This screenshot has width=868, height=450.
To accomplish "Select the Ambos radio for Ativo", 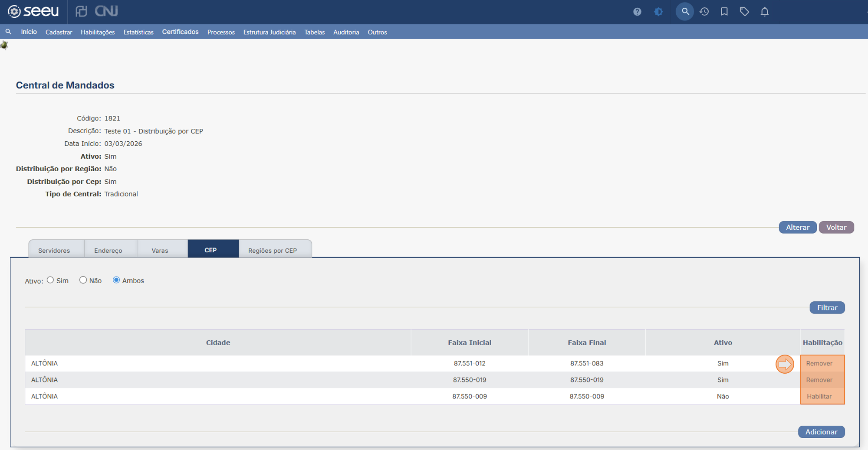I will 116,280.
